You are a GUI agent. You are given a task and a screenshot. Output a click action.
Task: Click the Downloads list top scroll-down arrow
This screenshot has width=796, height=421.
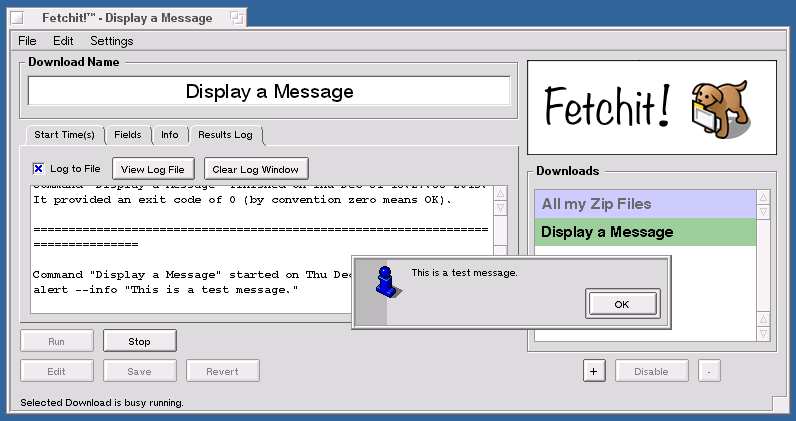tap(764, 211)
